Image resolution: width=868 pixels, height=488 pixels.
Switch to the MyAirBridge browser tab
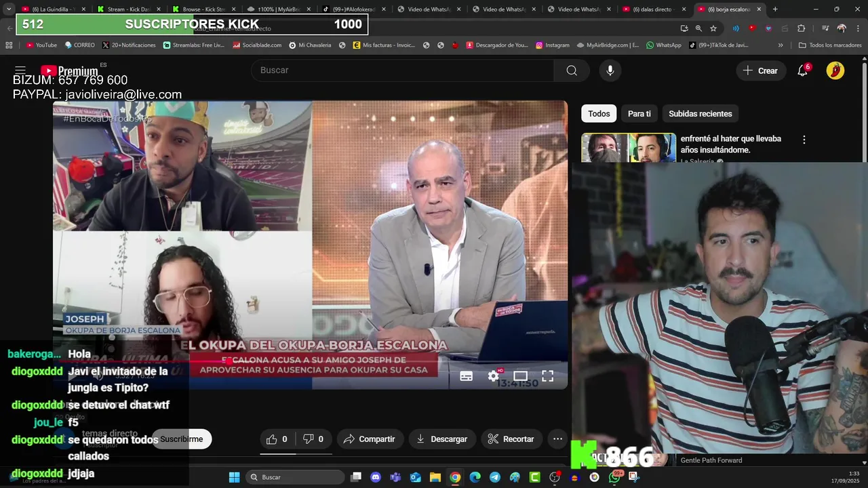278,9
